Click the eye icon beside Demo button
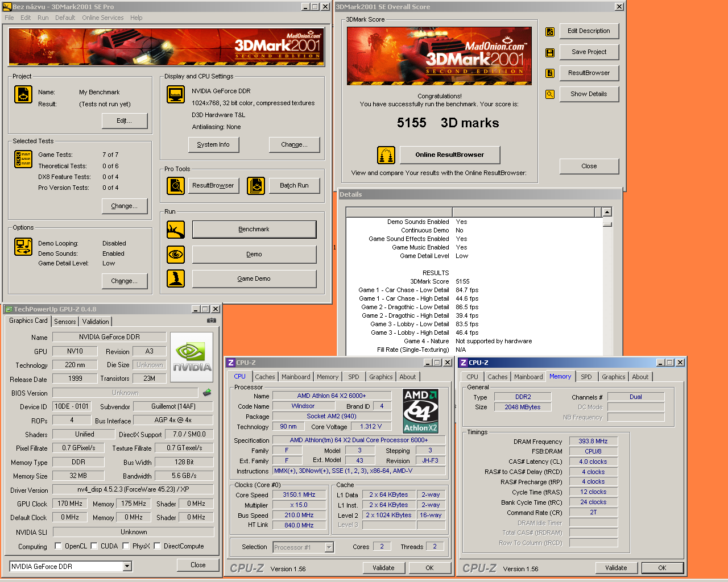Viewport: 728px width, 582px height. tap(176, 254)
